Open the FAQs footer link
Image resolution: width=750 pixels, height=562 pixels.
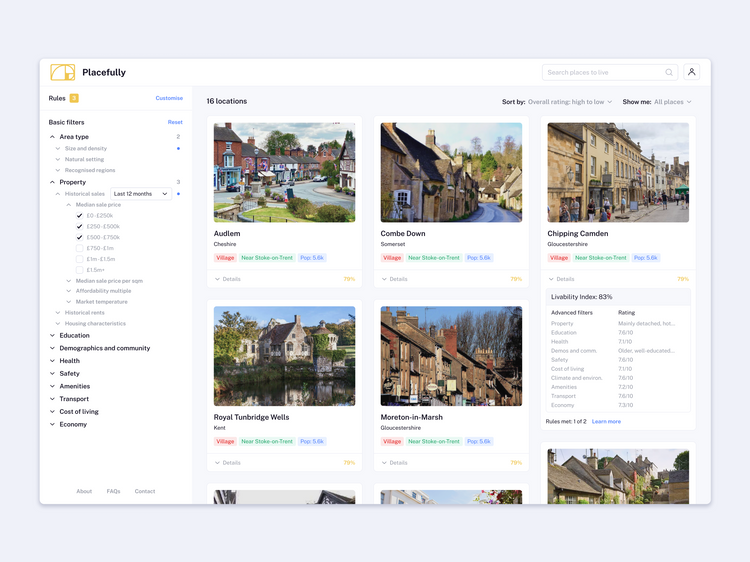(x=113, y=491)
